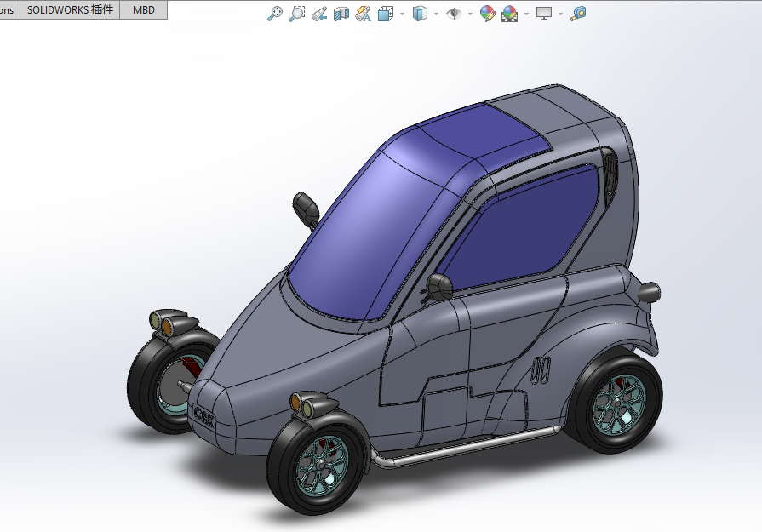762x532 pixels.
Task: Select the Zoom to Area tool
Action: (x=297, y=14)
